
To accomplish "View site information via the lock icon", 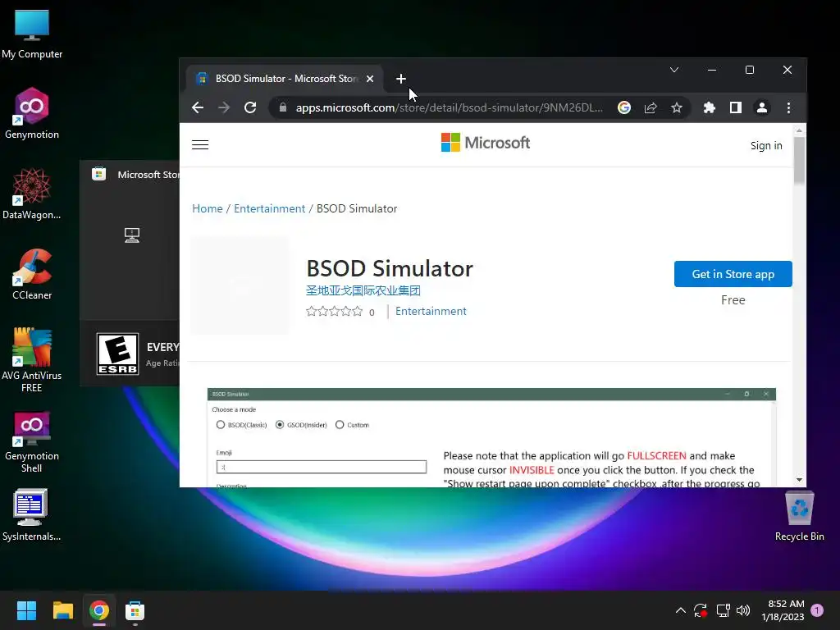I will pos(283,107).
